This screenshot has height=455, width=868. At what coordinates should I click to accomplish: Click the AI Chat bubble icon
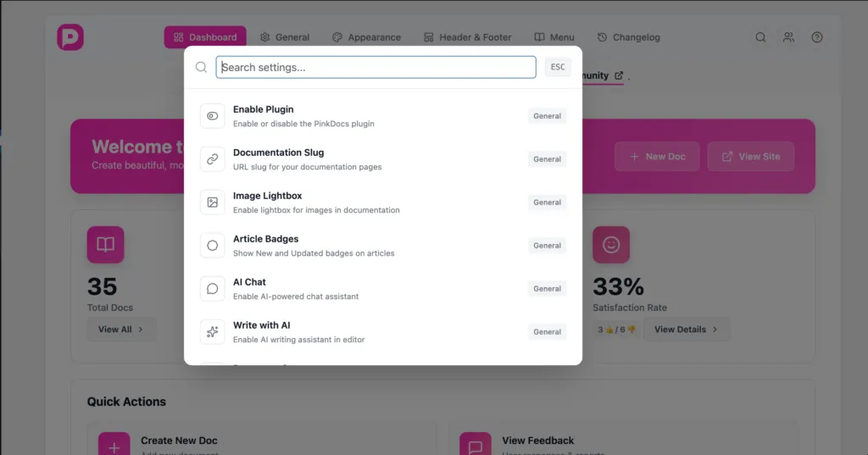pos(213,289)
